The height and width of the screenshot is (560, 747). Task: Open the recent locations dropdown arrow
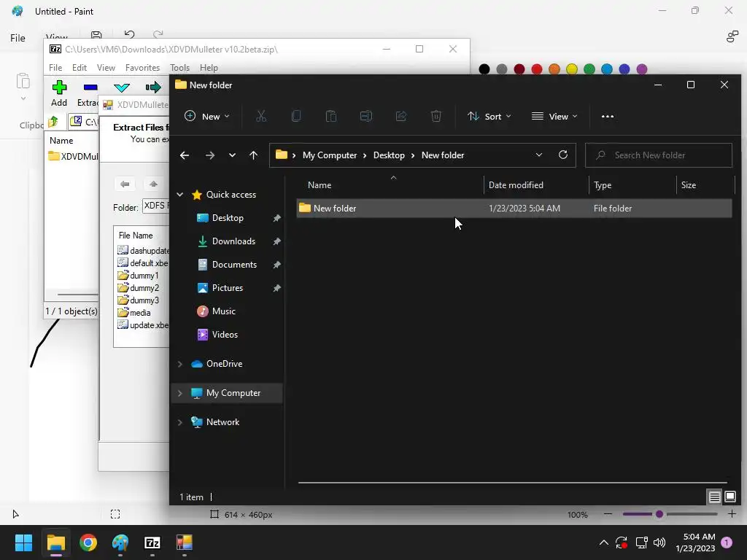pos(232,155)
